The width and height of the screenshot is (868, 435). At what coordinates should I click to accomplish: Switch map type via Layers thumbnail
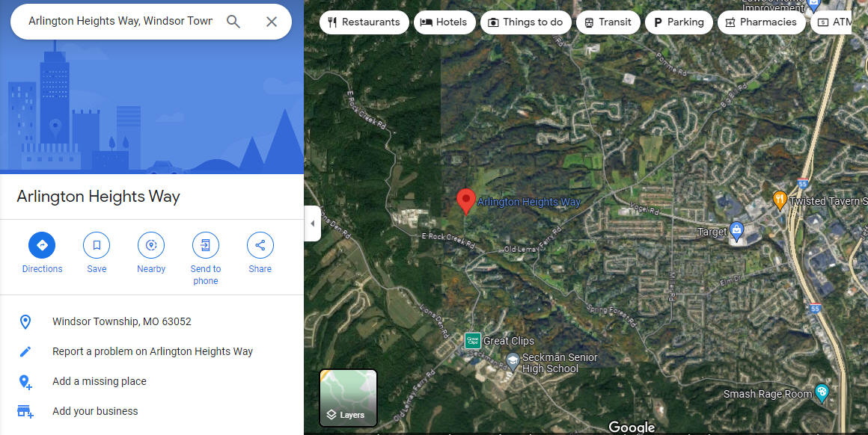click(348, 398)
